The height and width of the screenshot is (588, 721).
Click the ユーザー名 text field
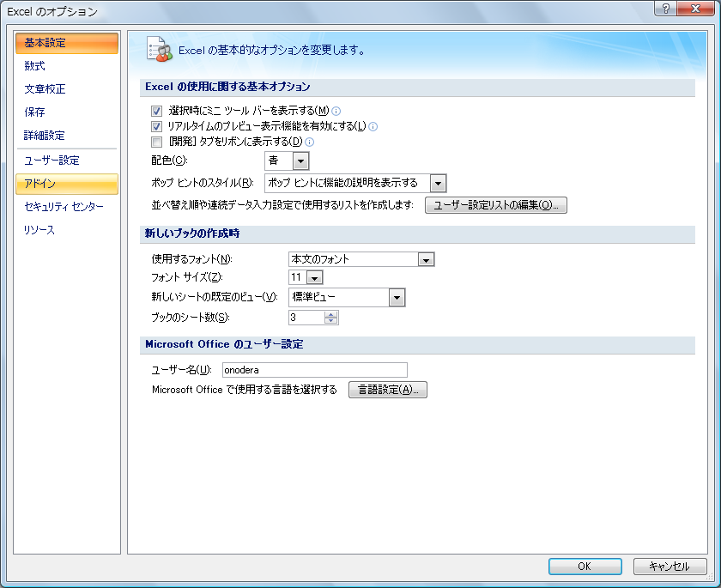point(314,370)
